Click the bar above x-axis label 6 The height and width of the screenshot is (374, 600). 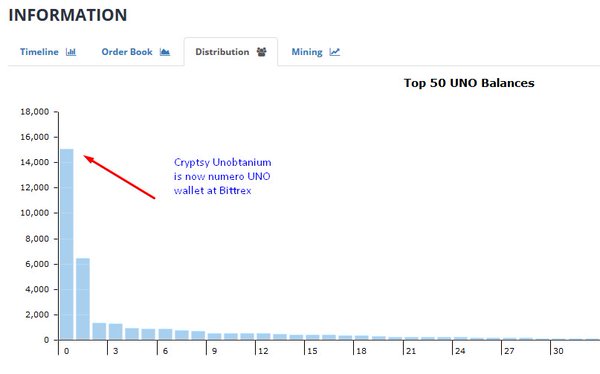165,334
